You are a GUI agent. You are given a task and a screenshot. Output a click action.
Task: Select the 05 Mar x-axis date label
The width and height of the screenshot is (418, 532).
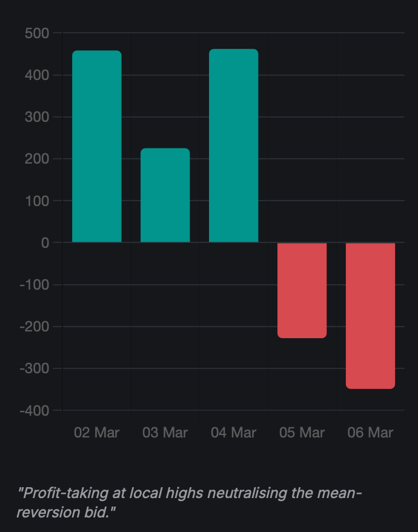[302, 433]
